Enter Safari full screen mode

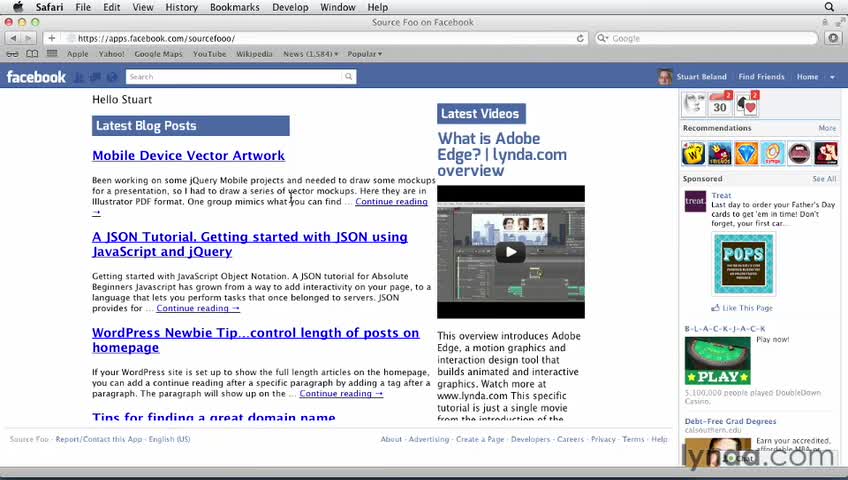click(x=840, y=22)
